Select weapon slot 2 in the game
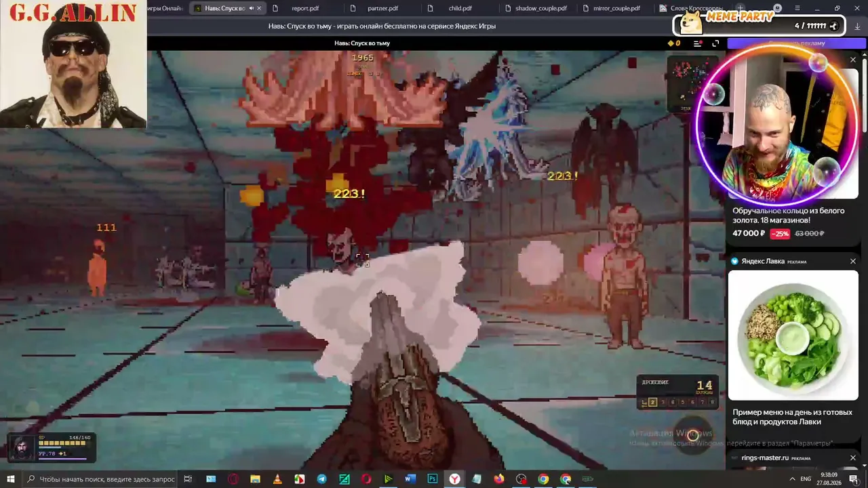Viewport: 868px width, 488px height. pos(653,403)
